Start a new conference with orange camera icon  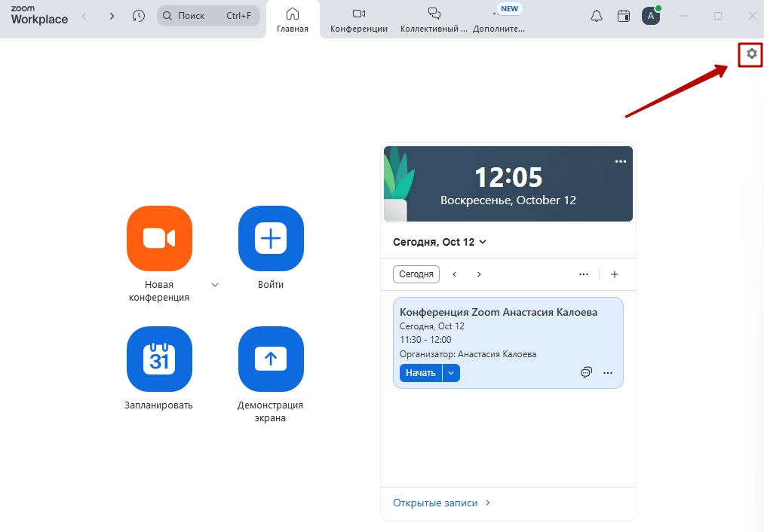coord(159,239)
